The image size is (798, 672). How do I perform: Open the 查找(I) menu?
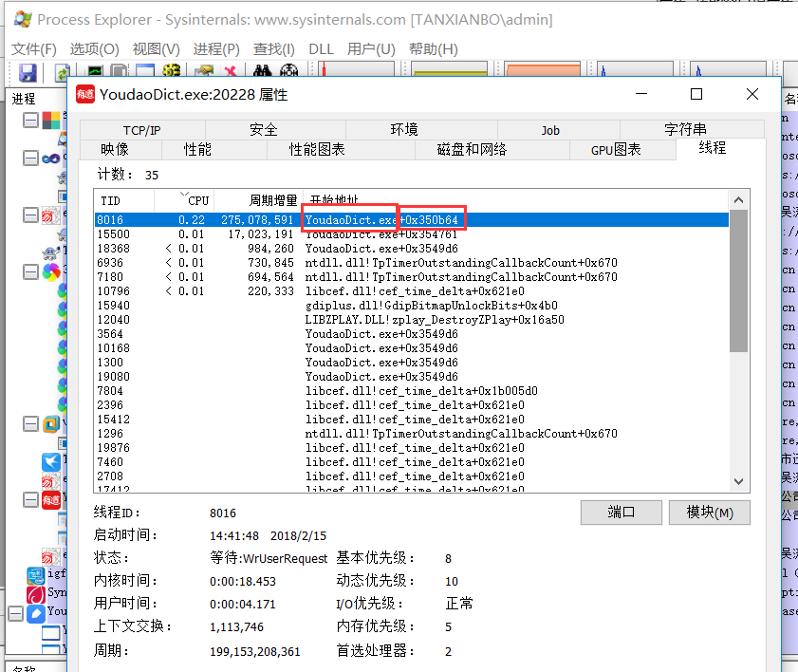[x=274, y=49]
